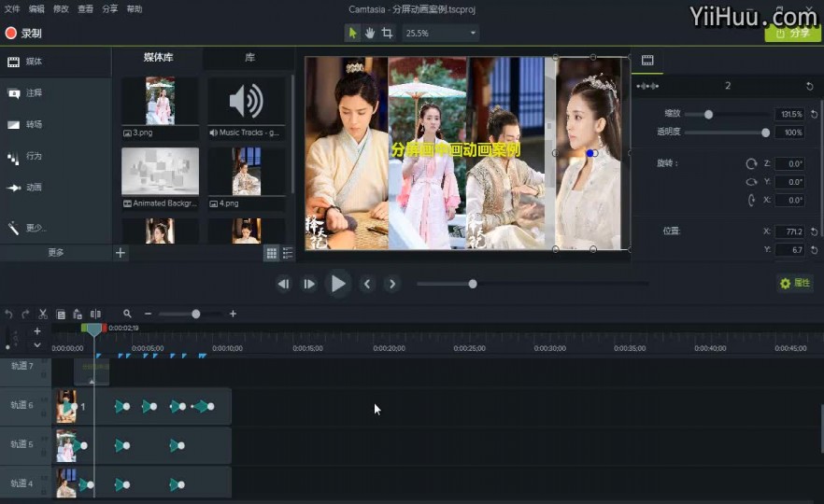Viewport: 824px width, 504px height.
Task: Click the 更多 (More) button
Action: [56, 253]
